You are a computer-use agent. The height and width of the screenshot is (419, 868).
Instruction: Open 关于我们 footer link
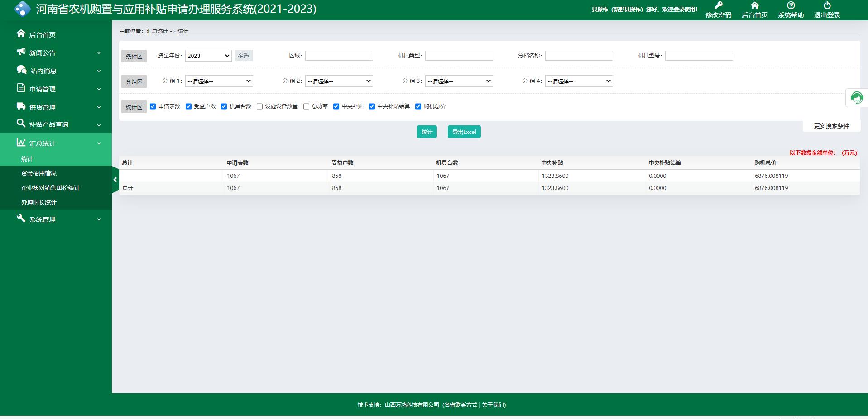coord(493,405)
